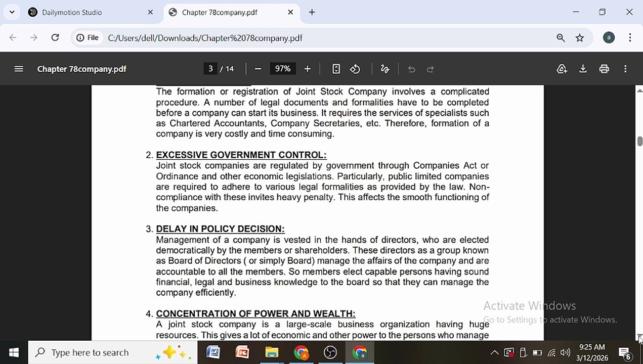Close the Chapter 78company.pdf tab

pos(290,12)
